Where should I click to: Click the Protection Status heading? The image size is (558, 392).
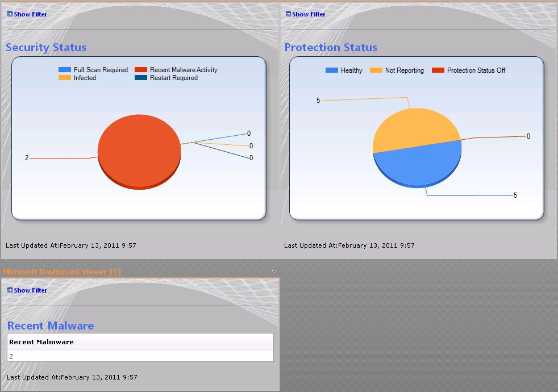(x=331, y=48)
